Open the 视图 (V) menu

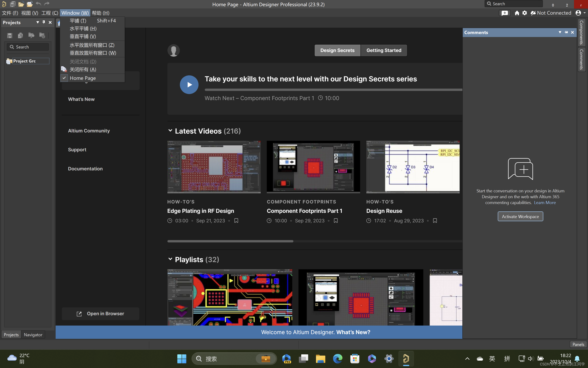pos(30,13)
